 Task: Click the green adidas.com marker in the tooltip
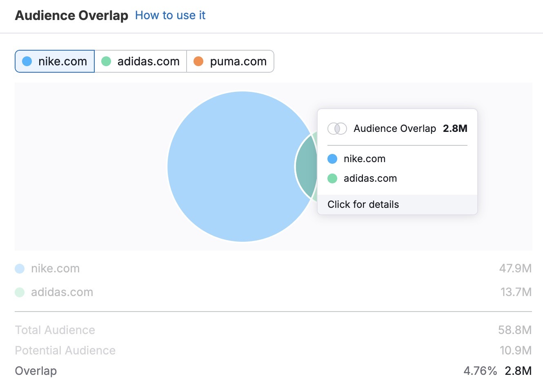pyautogui.click(x=332, y=178)
